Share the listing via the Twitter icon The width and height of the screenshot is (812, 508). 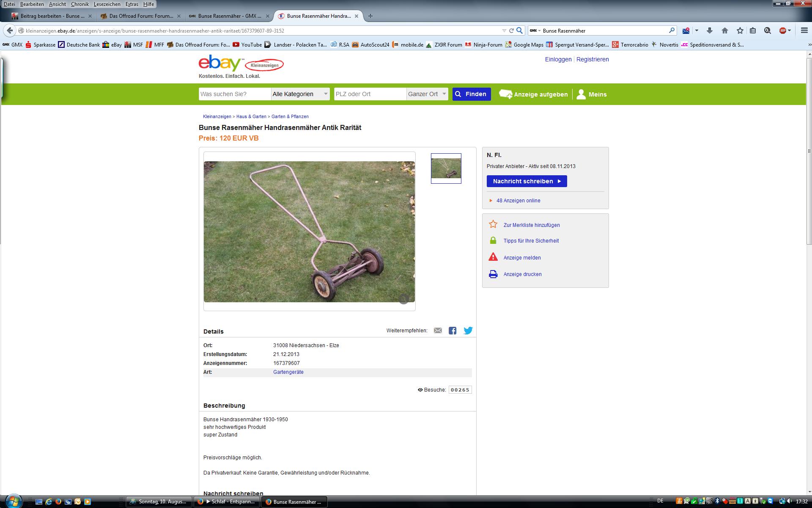tap(468, 331)
